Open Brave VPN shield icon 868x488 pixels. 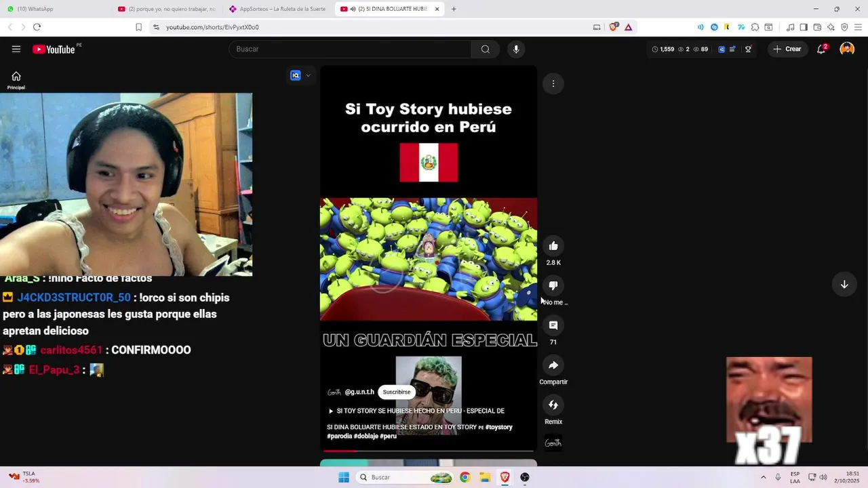pyautogui.click(x=844, y=27)
